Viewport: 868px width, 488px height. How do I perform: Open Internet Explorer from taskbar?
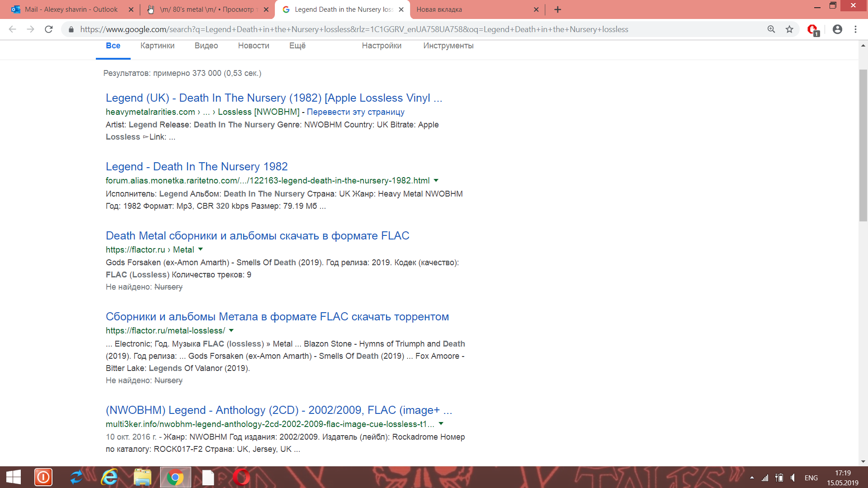(x=109, y=477)
